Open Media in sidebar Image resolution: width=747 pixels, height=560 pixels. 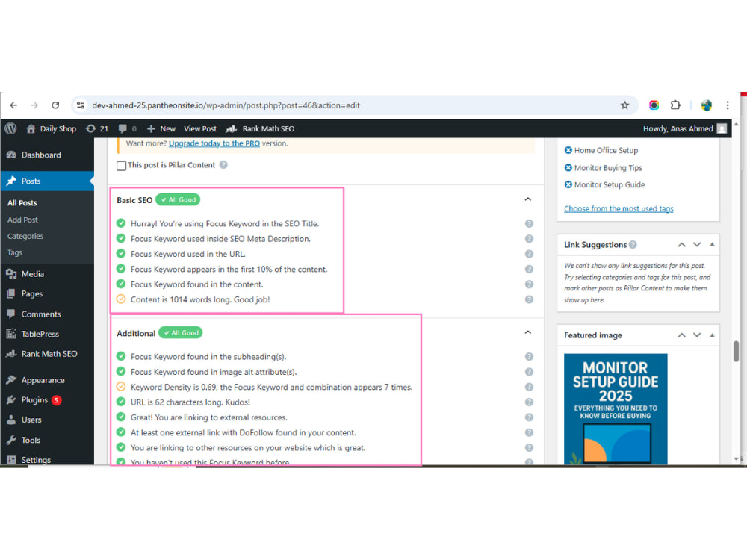click(x=47, y=274)
